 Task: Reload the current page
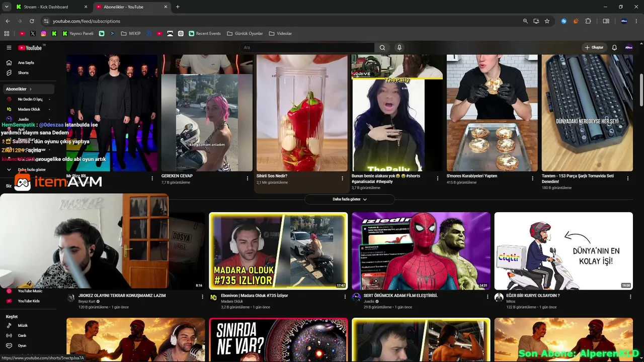pyautogui.click(x=32, y=21)
